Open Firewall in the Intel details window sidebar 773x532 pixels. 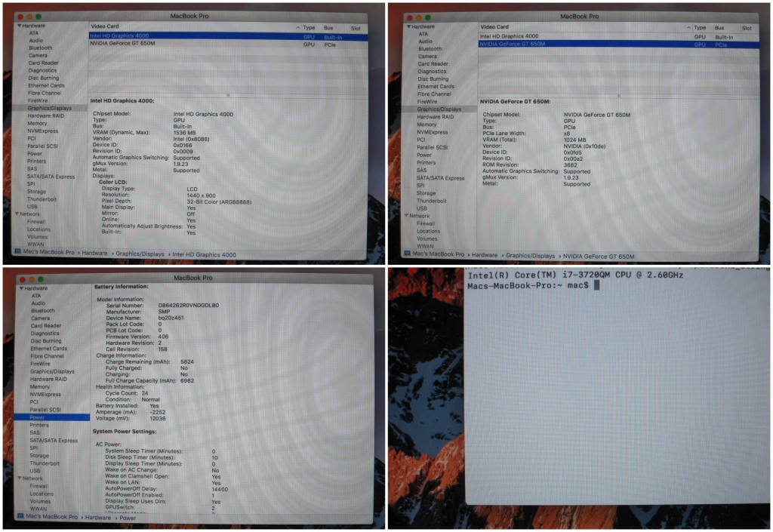pyautogui.click(x=36, y=222)
